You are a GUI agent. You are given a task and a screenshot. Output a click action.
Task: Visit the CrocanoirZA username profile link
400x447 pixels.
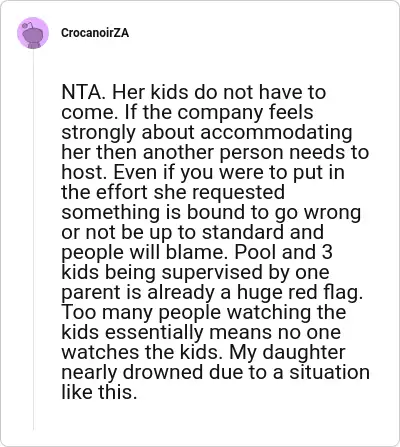tap(95, 33)
